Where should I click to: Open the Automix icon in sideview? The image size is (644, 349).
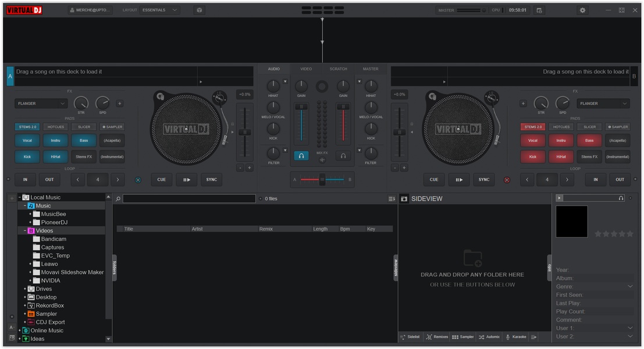(481, 337)
